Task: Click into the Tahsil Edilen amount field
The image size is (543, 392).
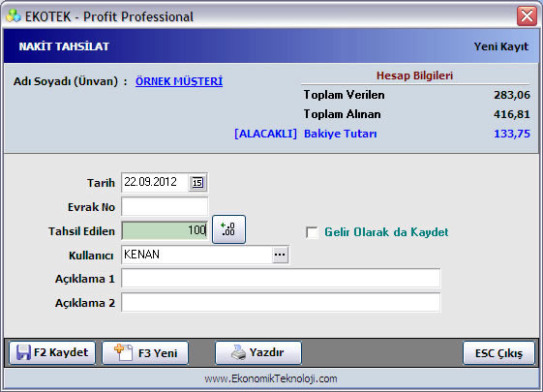Action: click(165, 230)
